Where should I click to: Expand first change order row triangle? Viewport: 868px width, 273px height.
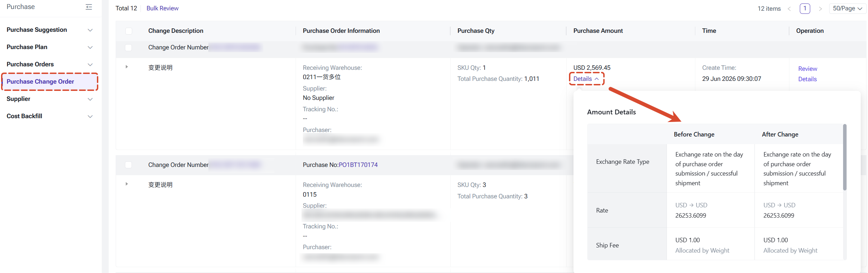coord(127,67)
